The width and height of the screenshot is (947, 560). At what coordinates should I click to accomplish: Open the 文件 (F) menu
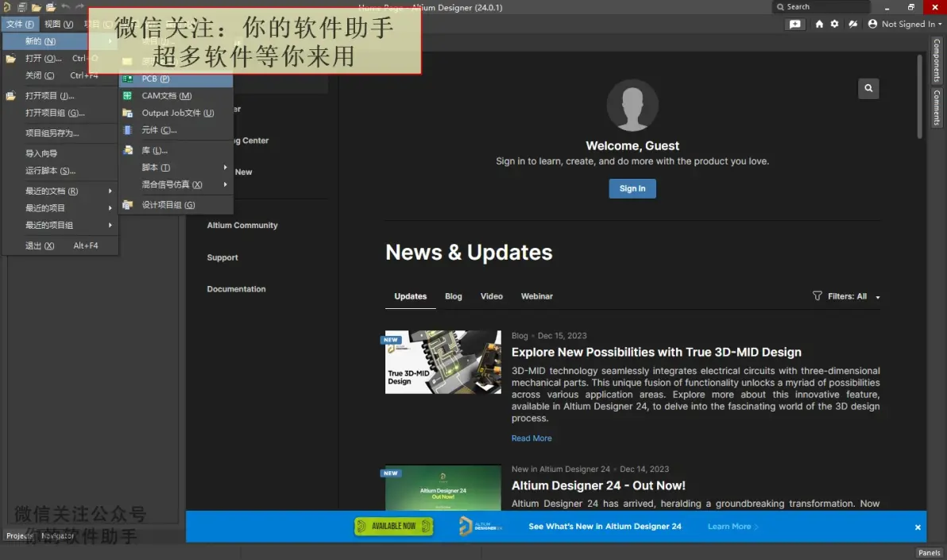pyautogui.click(x=20, y=24)
